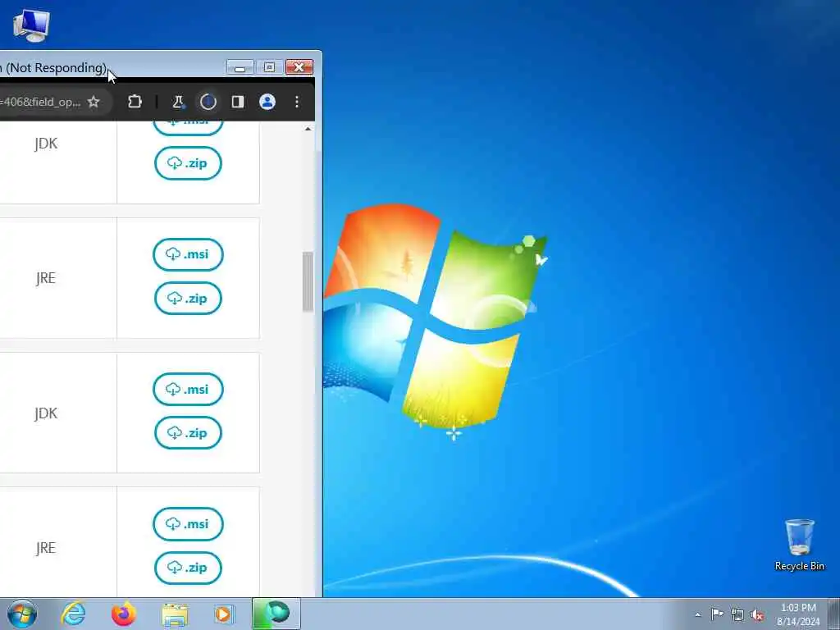
Task: Open the Windows Start menu
Action: coord(22,614)
